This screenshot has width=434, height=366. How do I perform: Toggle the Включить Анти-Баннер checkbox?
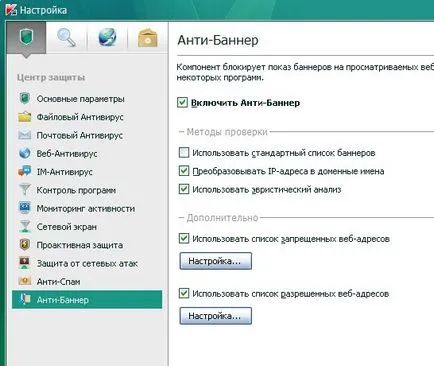(x=182, y=102)
